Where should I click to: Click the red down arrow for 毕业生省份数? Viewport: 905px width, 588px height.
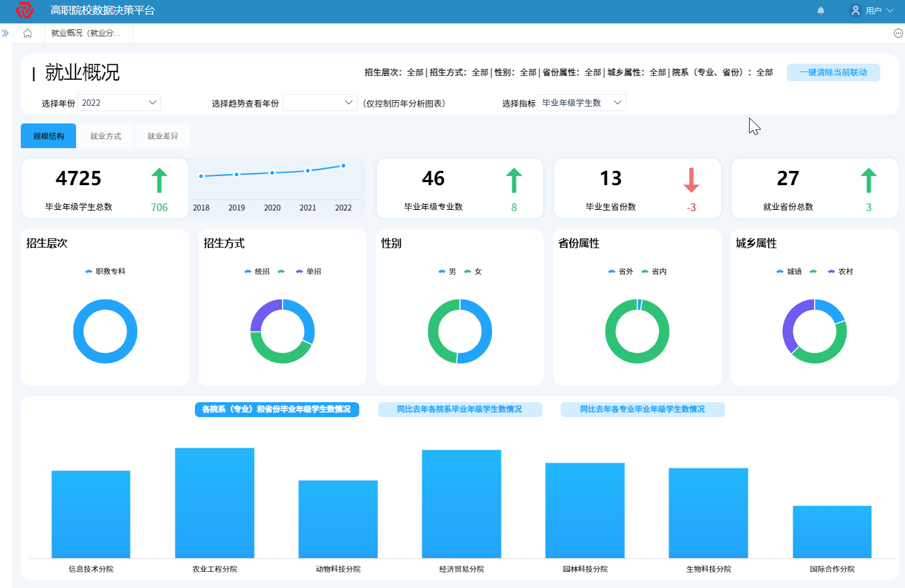pyautogui.click(x=691, y=181)
